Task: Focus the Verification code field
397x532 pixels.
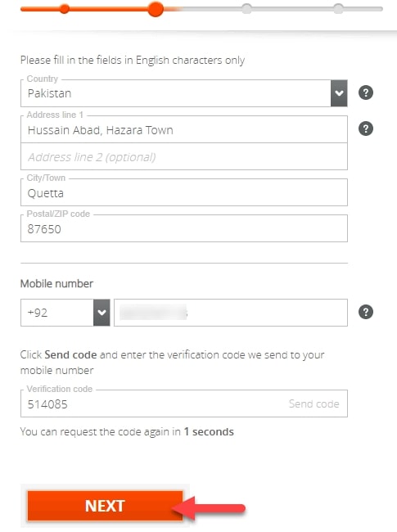Action: (184, 404)
